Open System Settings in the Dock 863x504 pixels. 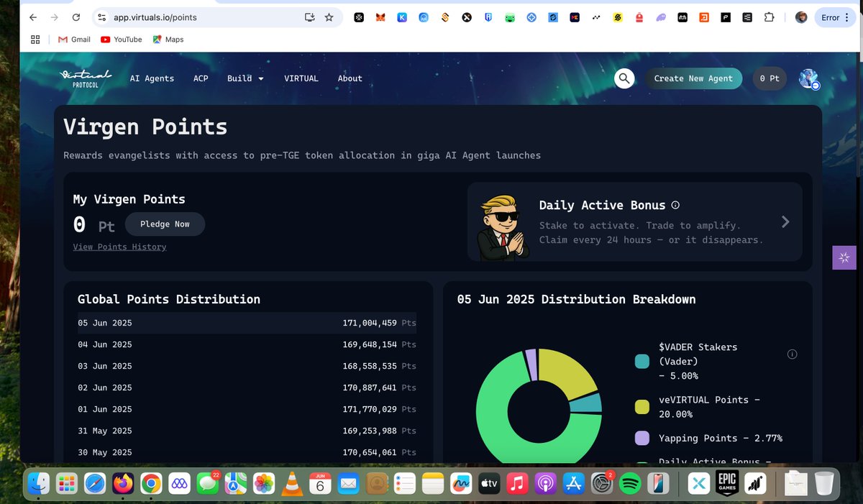601,484
